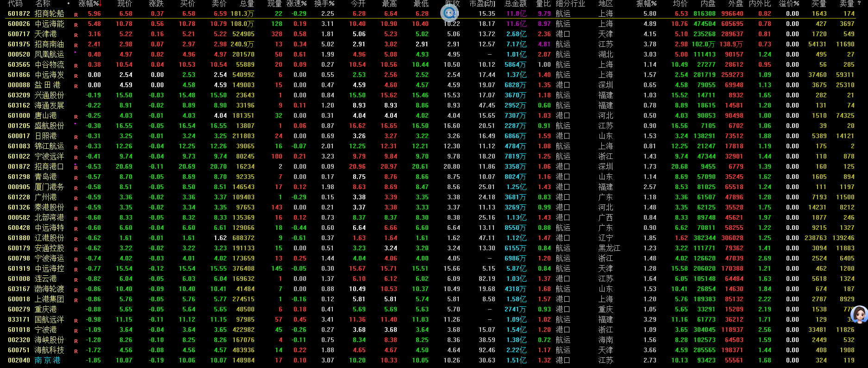Sort by the 最高 column header
This screenshot has height=368, width=868.
click(x=389, y=4)
